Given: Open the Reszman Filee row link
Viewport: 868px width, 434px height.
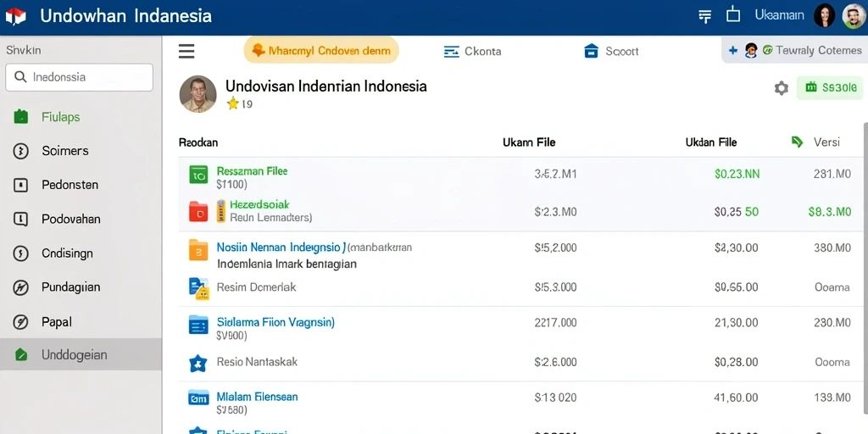Looking at the screenshot, I should click(252, 171).
